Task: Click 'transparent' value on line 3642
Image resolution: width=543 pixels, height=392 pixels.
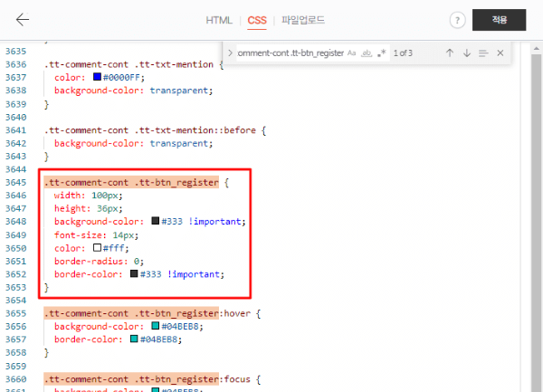Action: pos(179,143)
